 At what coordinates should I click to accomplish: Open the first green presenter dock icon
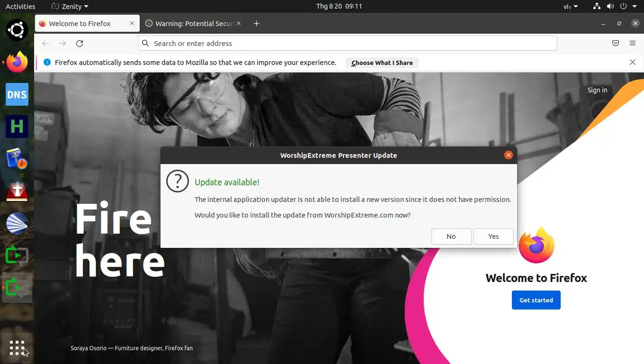17,255
